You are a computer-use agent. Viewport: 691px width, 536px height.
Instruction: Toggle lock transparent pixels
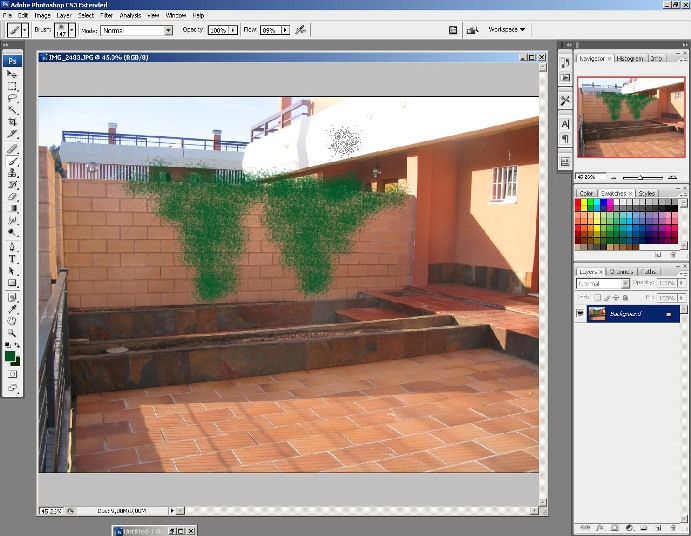[x=598, y=298]
